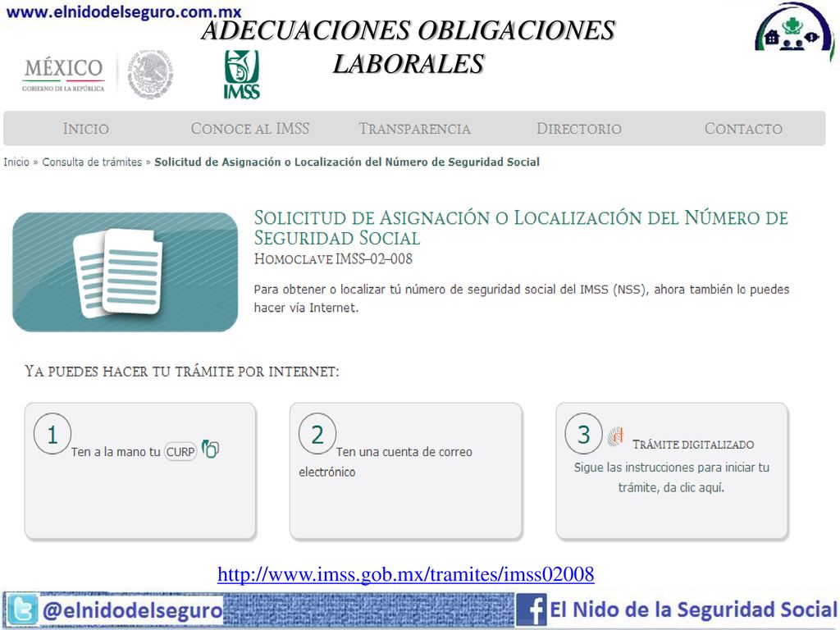This screenshot has height=630, width=840.
Task: Click the Homoclave IMSS-02-008 text
Action: 333,258
